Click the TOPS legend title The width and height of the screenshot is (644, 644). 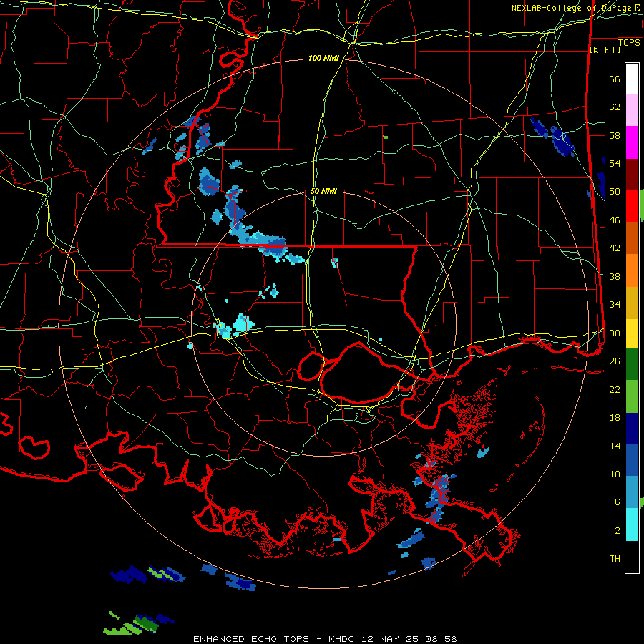pyautogui.click(x=629, y=42)
